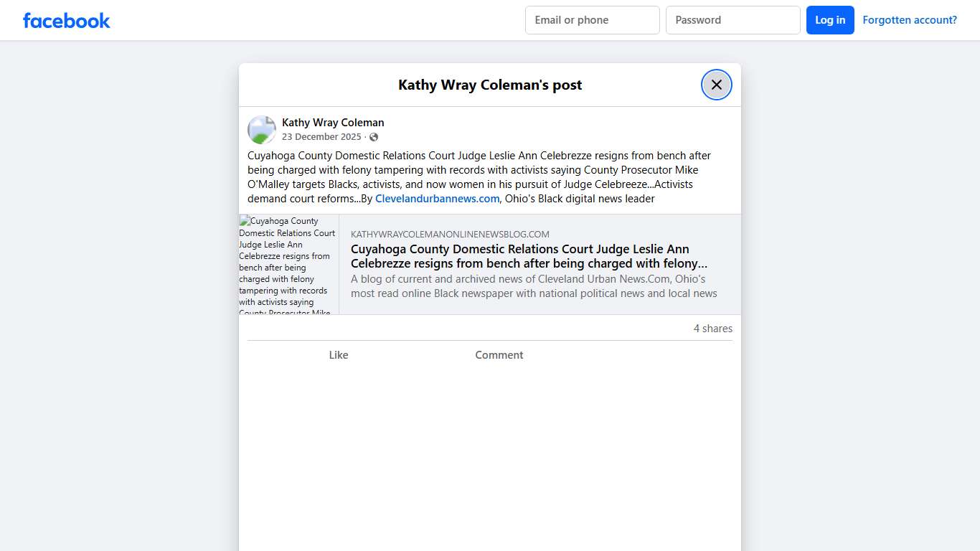Screen dimensions: 980x551
Task: Open Kathy Wray Coleman author name link
Action: click(x=333, y=123)
